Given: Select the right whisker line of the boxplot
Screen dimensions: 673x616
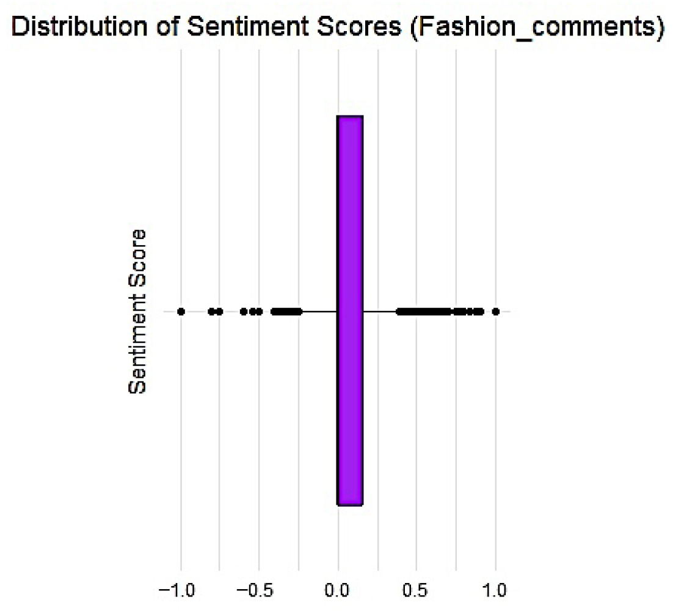Looking at the screenshot, I should point(380,312).
